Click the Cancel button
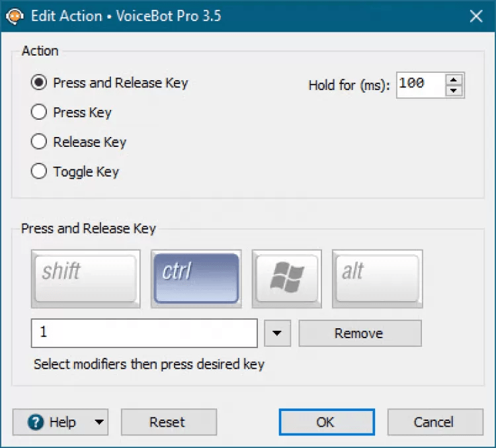The image size is (496, 448). 434,422
